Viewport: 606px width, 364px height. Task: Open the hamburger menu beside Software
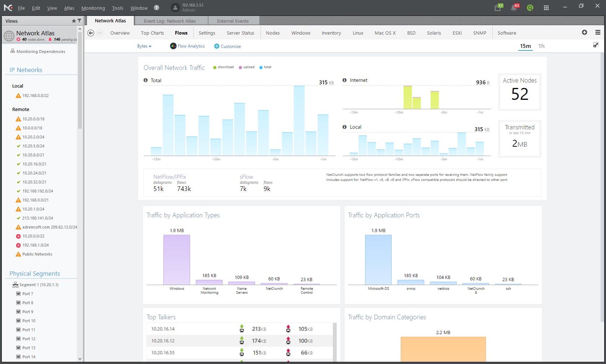[x=598, y=32]
